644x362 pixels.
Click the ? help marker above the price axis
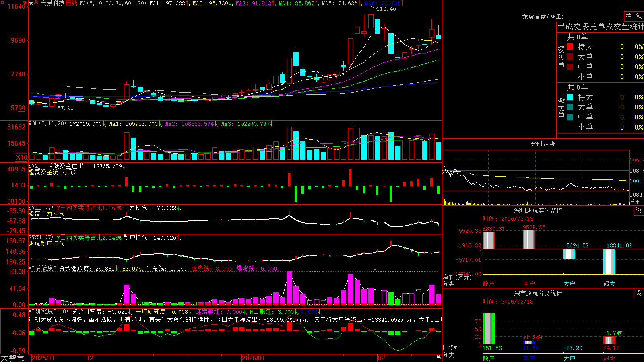click(25, 3)
